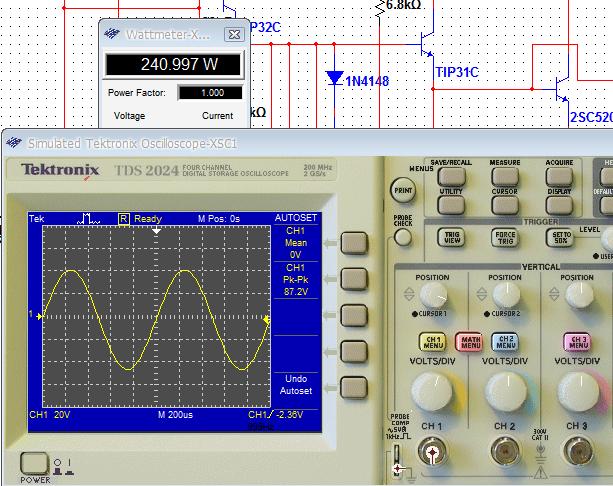Toggle the CH 3 MENU button

[577, 342]
